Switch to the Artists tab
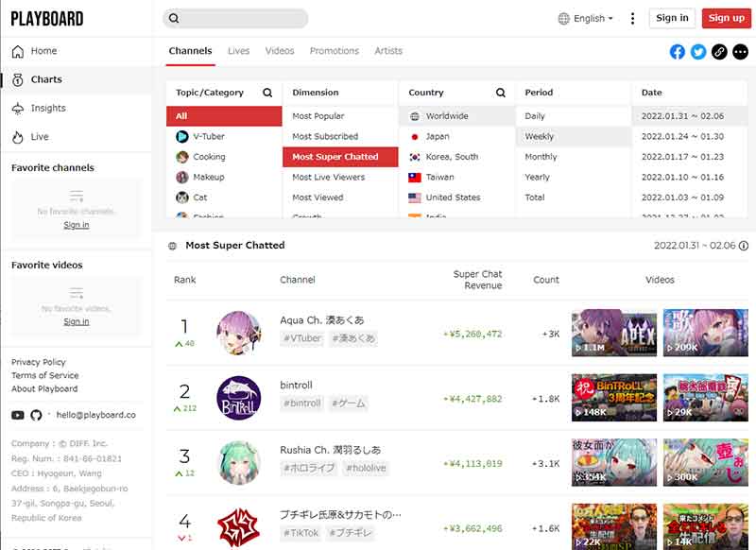This screenshot has height=550, width=756. click(x=388, y=51)
